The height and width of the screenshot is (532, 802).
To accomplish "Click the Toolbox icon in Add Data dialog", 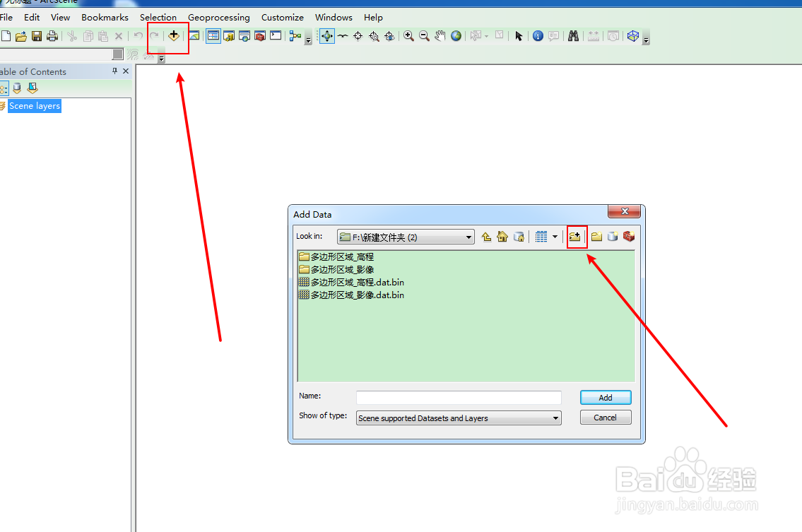I will 629,237.
